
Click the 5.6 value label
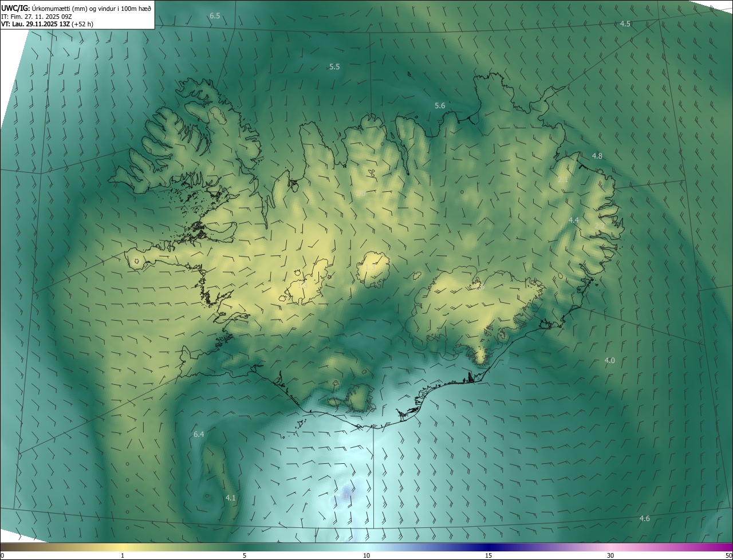tap(440, 106)
